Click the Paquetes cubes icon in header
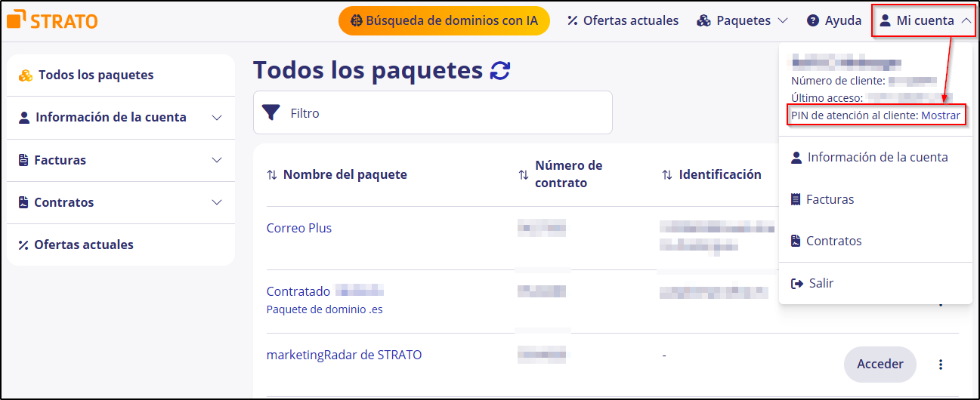This screenshot has width=980, height=400. (x=703, y=20)
